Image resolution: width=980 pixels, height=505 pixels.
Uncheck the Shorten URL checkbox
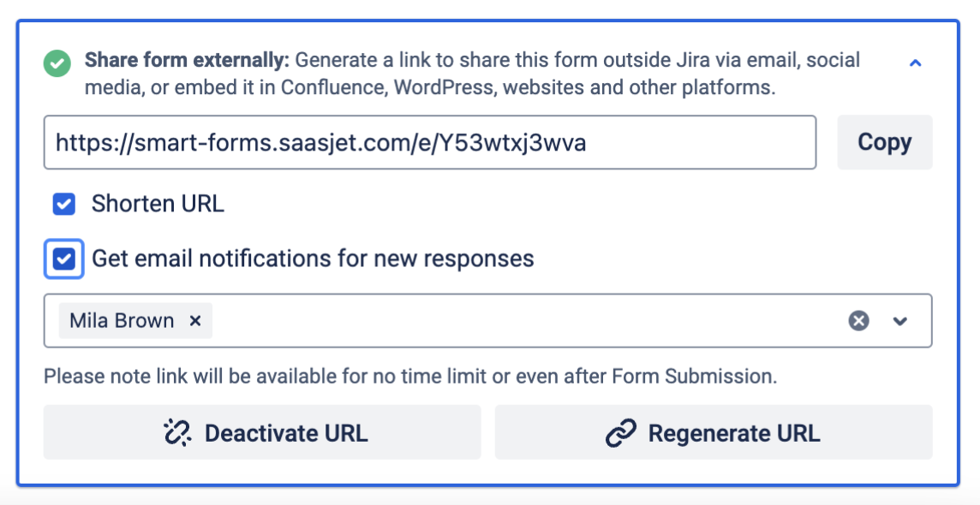click(64, 204)
